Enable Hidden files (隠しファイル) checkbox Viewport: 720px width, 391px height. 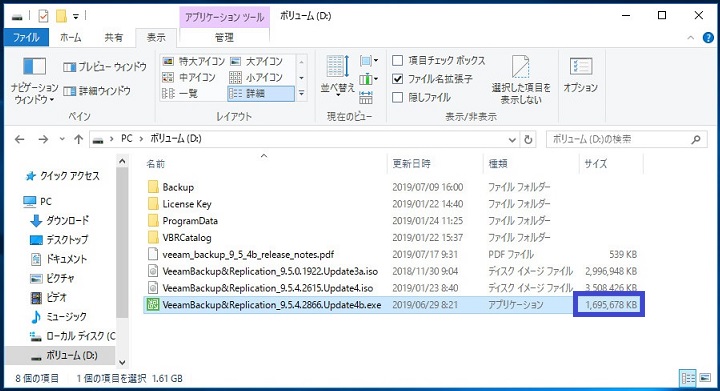[398, 97]
